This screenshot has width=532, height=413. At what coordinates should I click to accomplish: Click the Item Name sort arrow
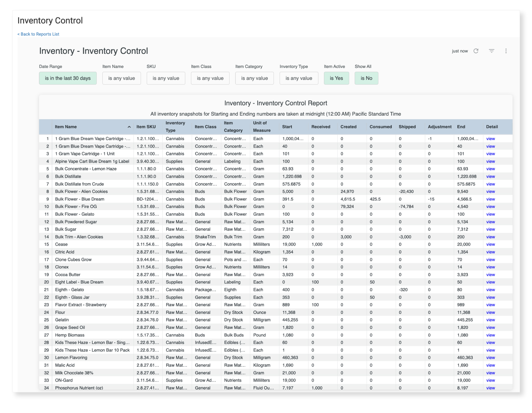(129, 127)
